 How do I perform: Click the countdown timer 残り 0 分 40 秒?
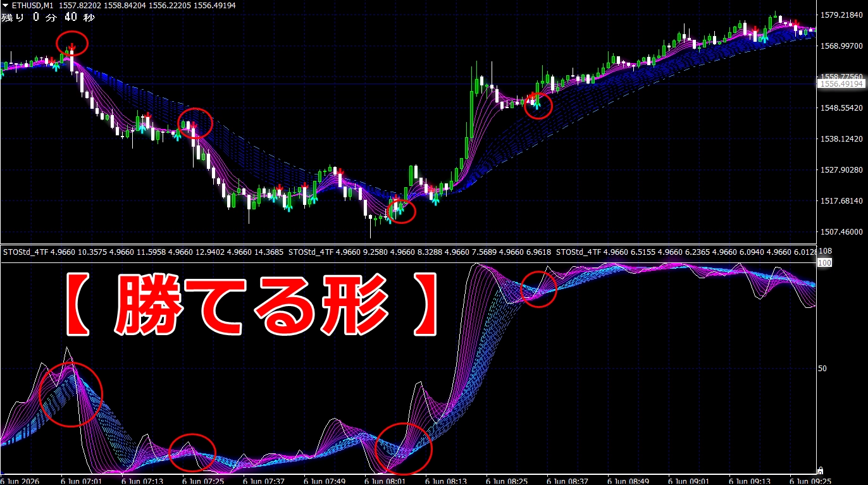tap(48, 18)
